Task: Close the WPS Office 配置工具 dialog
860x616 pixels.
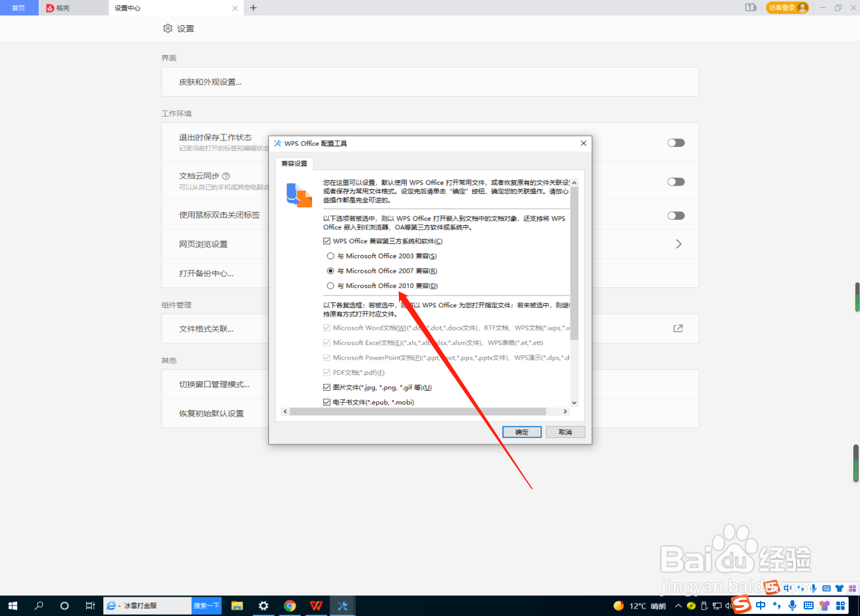Action: pos(583,143)
